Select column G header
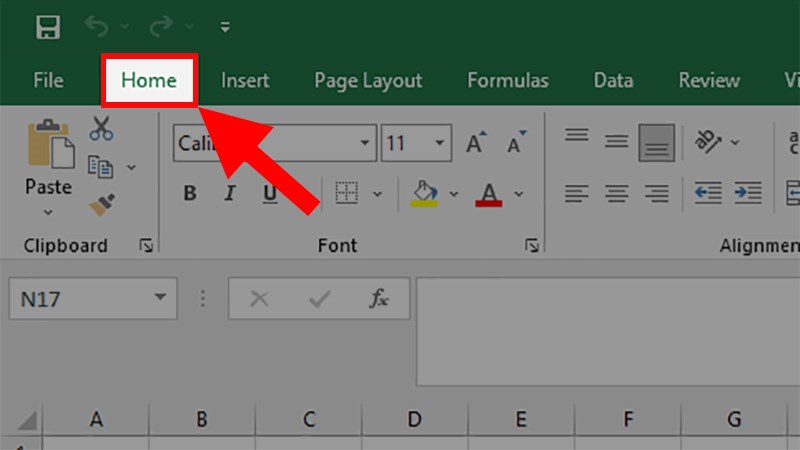800x450 pixels. (x=734, y=420)
